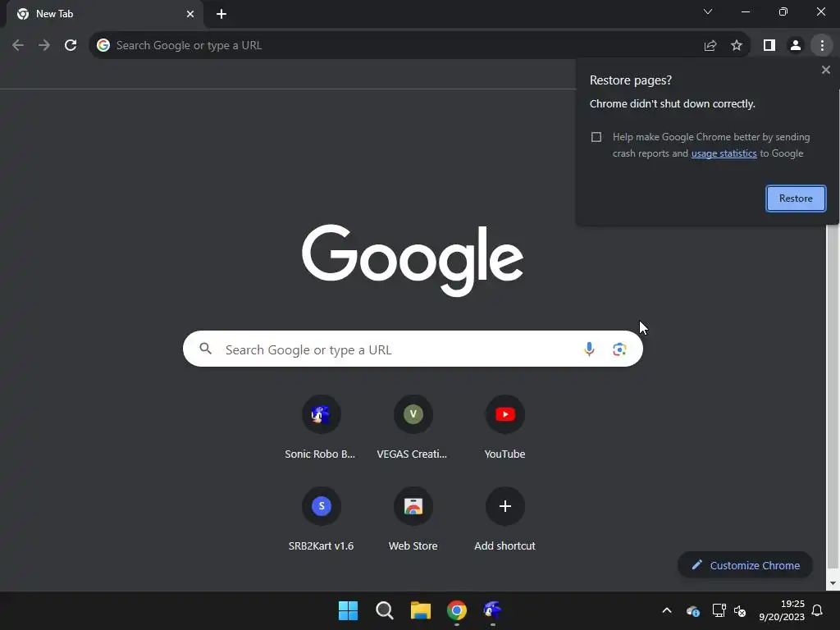Screen dimensions: 840x630
Task: Dismiss the Restore pages popup
Action: (825, 70)
